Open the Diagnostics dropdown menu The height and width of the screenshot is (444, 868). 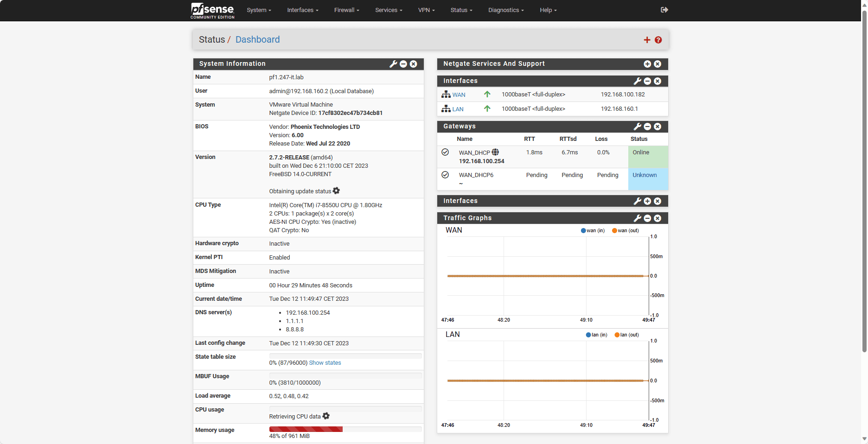[x=505, y=10]
